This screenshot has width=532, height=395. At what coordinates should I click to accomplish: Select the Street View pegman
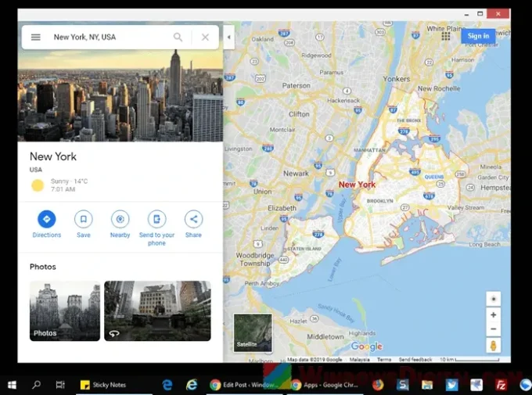click(x=493, y=346)
